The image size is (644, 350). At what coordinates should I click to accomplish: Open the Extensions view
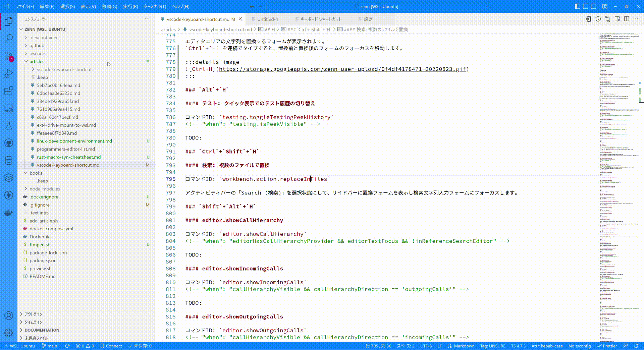[x=9, y=91]
